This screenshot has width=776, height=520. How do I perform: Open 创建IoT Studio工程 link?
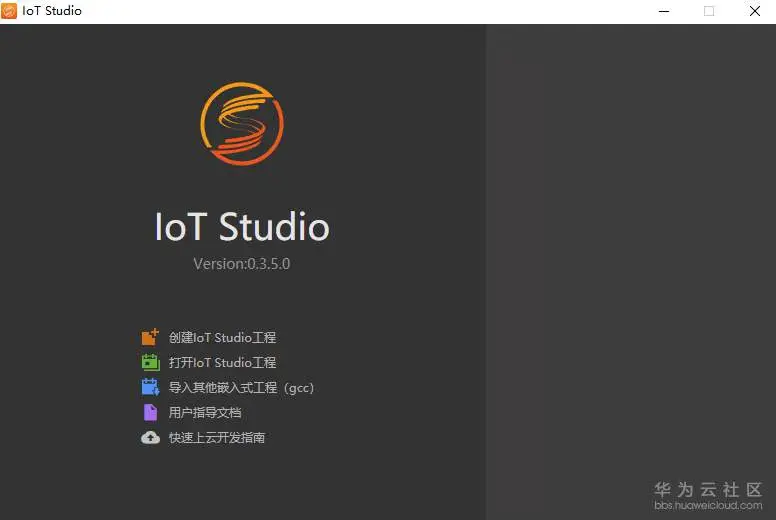(222, 337)
